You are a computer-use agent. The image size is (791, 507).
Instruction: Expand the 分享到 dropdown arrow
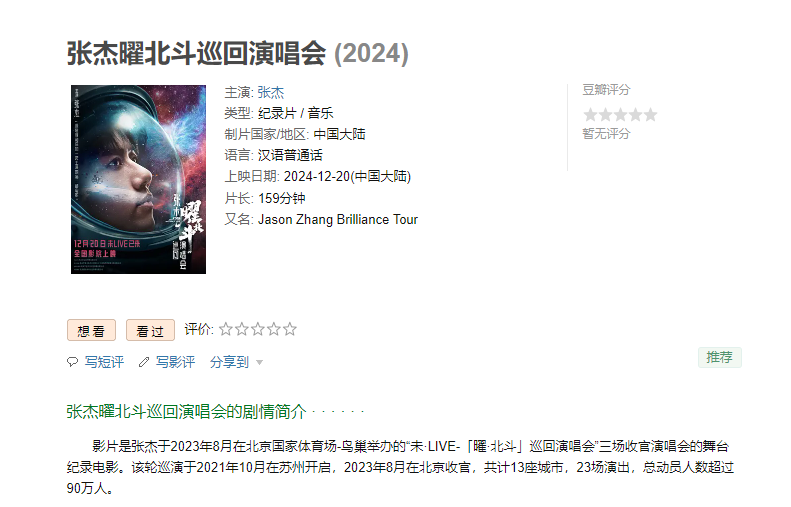click(259, 362)
